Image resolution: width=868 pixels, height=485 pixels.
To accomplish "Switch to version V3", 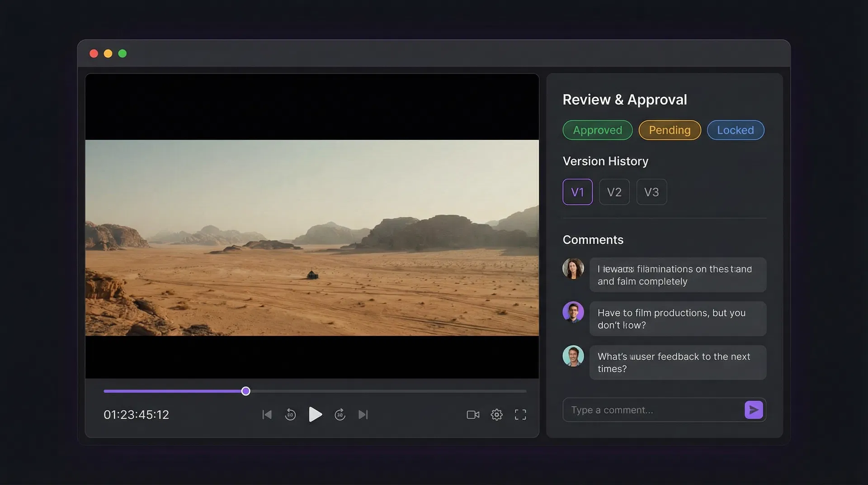I will (x=651, y=192).
